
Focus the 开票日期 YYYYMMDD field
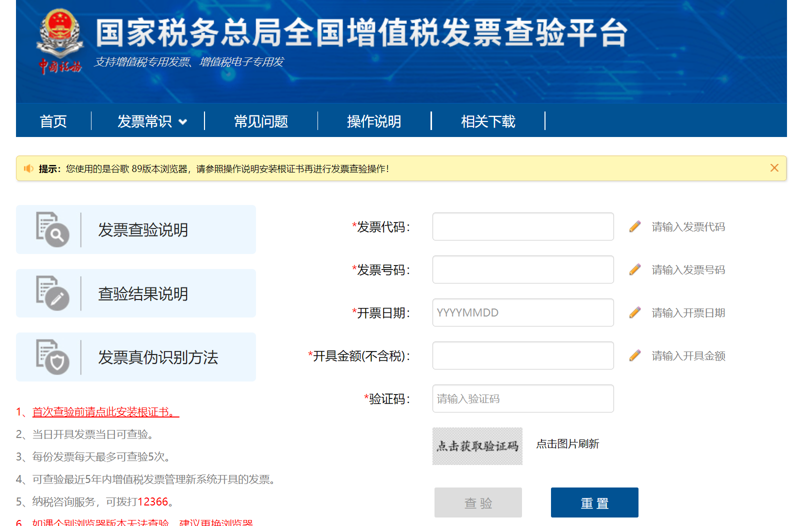pos(523,312)
